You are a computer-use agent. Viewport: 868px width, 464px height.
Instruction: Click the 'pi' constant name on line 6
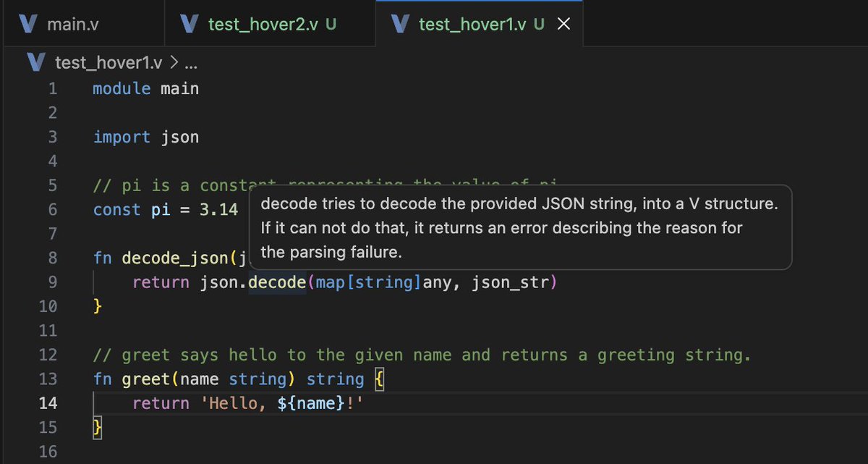pos(161,210)
